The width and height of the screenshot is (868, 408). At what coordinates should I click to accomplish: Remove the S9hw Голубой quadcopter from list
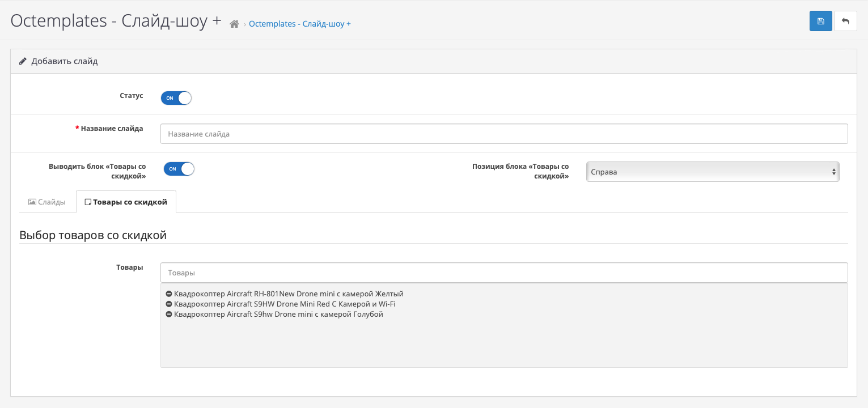tap(168, 314)
